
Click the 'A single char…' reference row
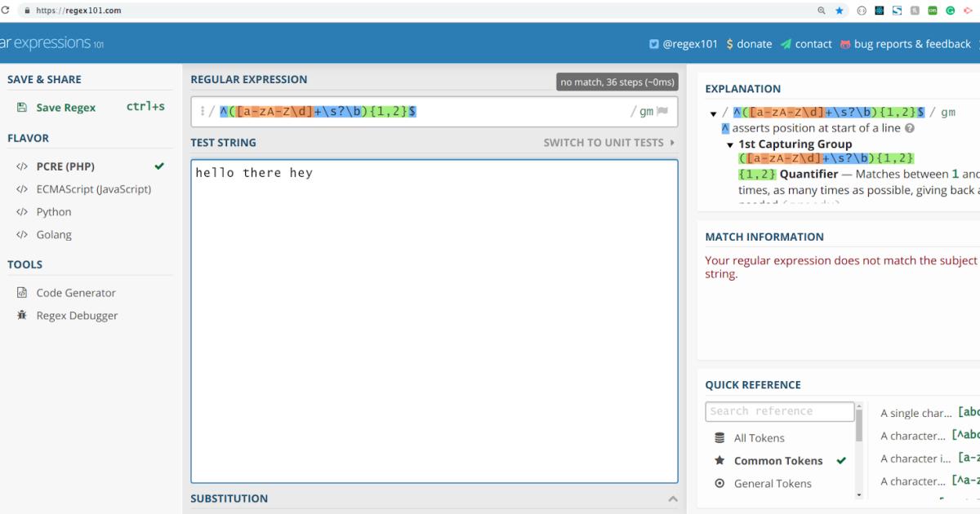[929, 413]
